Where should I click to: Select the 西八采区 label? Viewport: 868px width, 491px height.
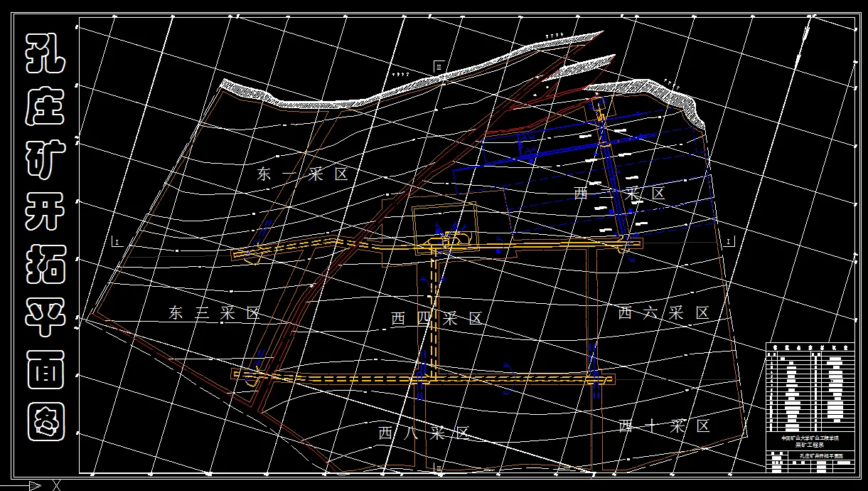tap(424, 433)
